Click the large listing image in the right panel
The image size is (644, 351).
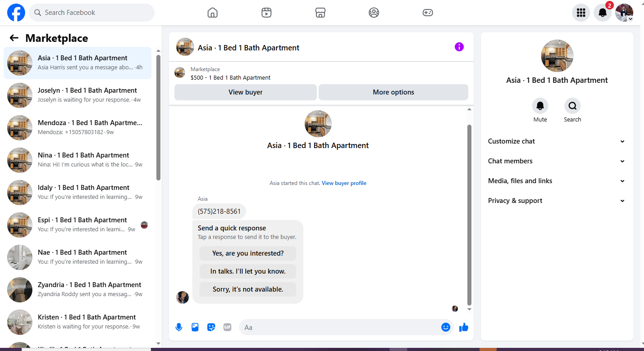click(x=557, y=56)
